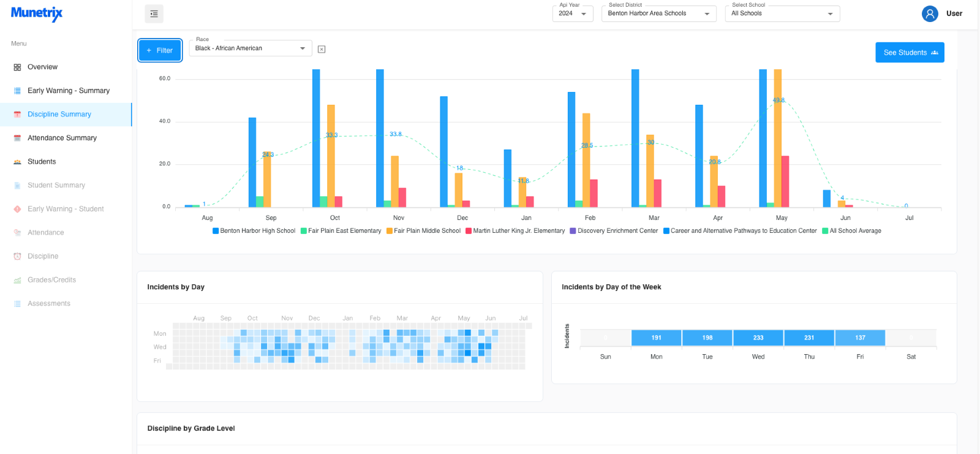Toggle Career and Alternative Pathways legend series
Viewport: 980px width, 454px height.
pyautogui.click(x=740, y=231)
